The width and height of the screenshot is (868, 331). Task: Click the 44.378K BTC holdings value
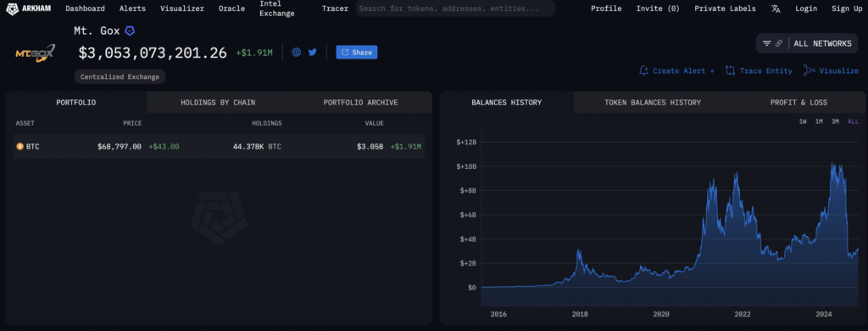(258, 146)
